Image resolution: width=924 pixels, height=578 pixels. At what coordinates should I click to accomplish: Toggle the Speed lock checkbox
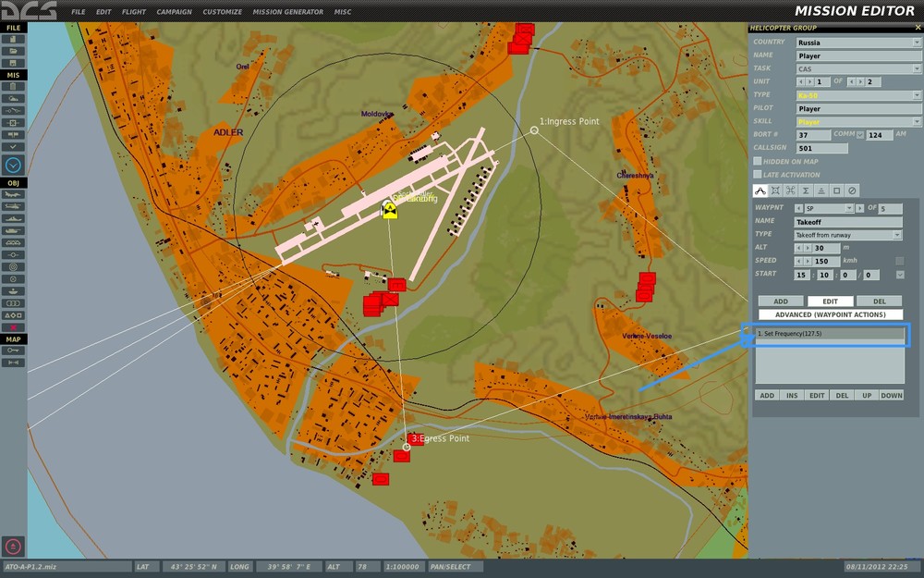(900, 261)
